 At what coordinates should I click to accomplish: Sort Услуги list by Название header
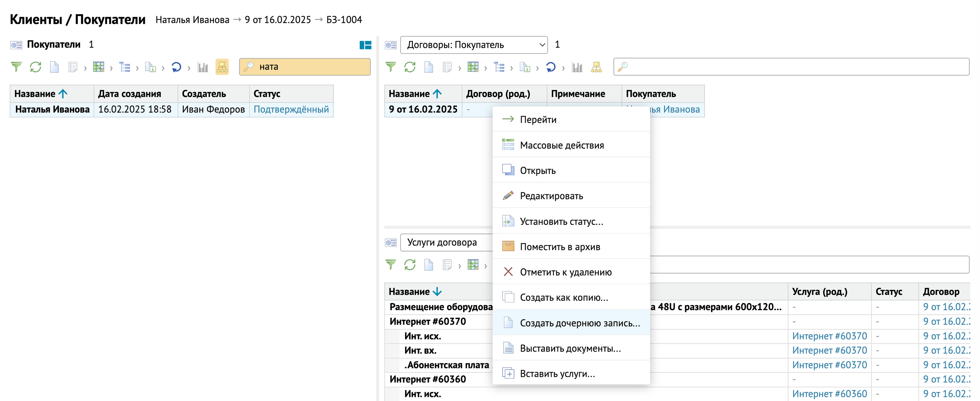(x=415, y=292)
